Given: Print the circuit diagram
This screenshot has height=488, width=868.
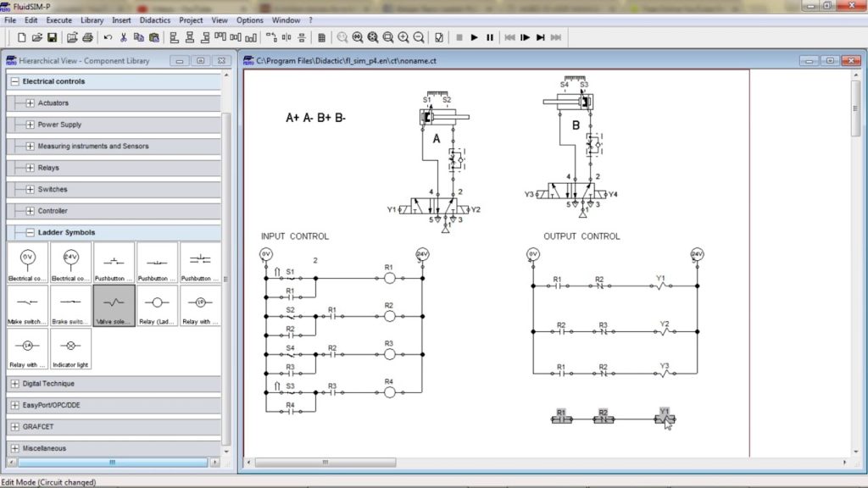Looking at the screenshot, I should point(87,37).
